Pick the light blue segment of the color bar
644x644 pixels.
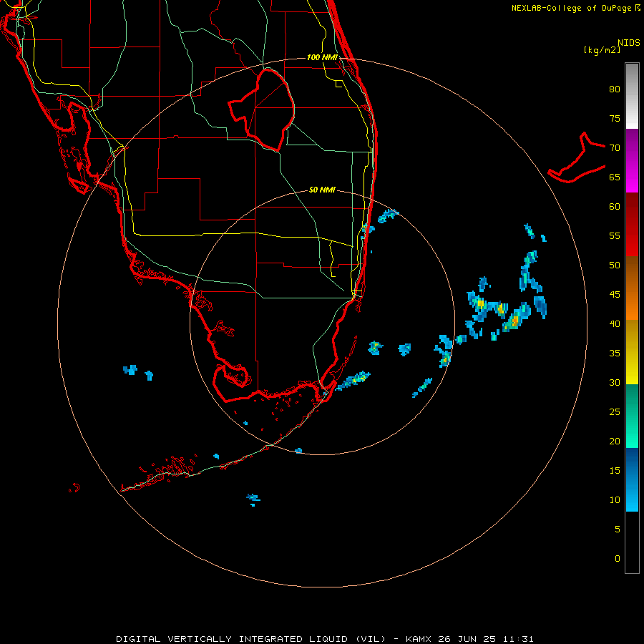click(x=632, y=479)
